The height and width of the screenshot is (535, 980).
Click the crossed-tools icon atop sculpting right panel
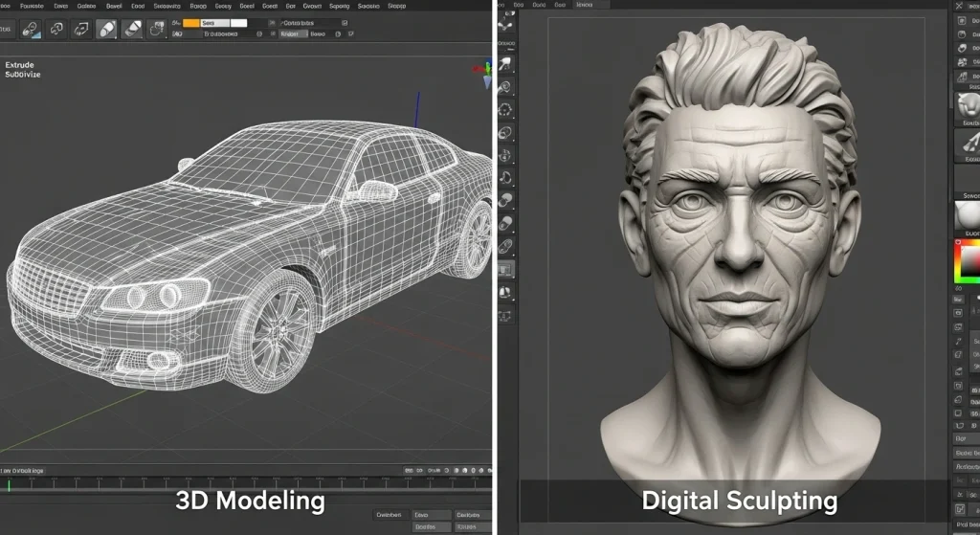(x=959, y=6)
